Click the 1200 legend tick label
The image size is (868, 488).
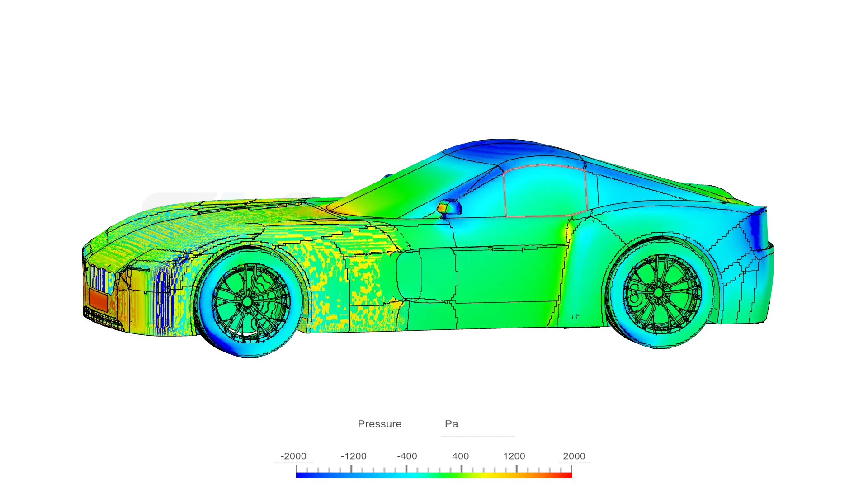(514, 456)
